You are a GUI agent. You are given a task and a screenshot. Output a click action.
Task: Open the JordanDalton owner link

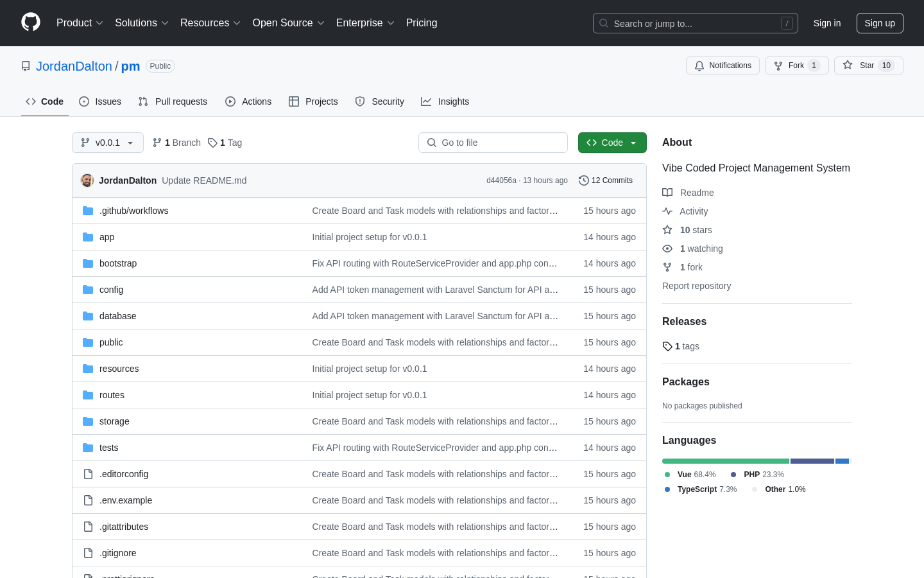(x=74, y=66)
